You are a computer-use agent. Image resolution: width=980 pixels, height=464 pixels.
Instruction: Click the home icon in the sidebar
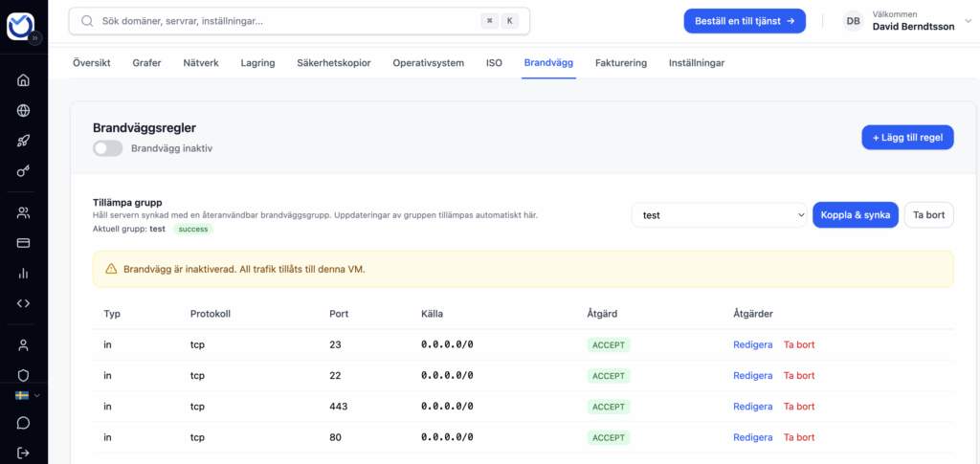pos(24,80)
